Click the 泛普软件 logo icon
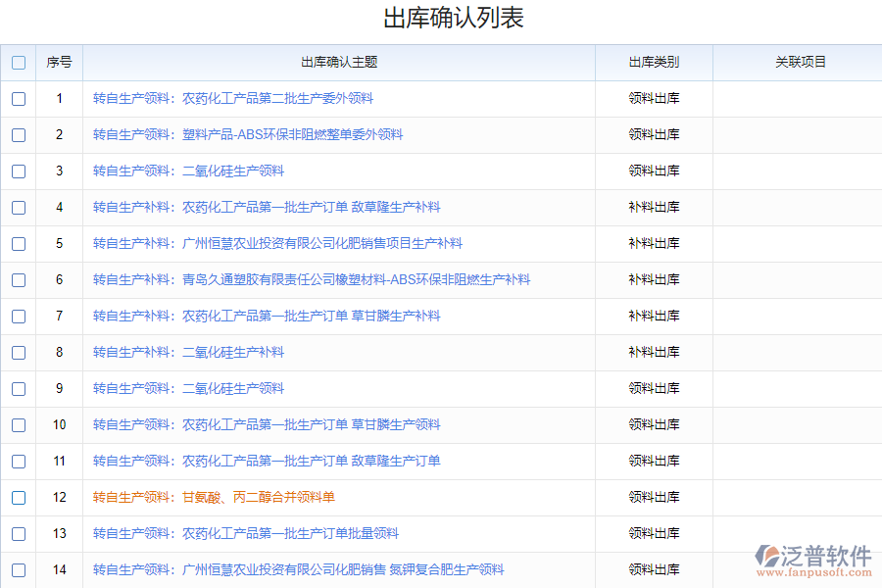The image size is (882, 588). tap(766, 557)
